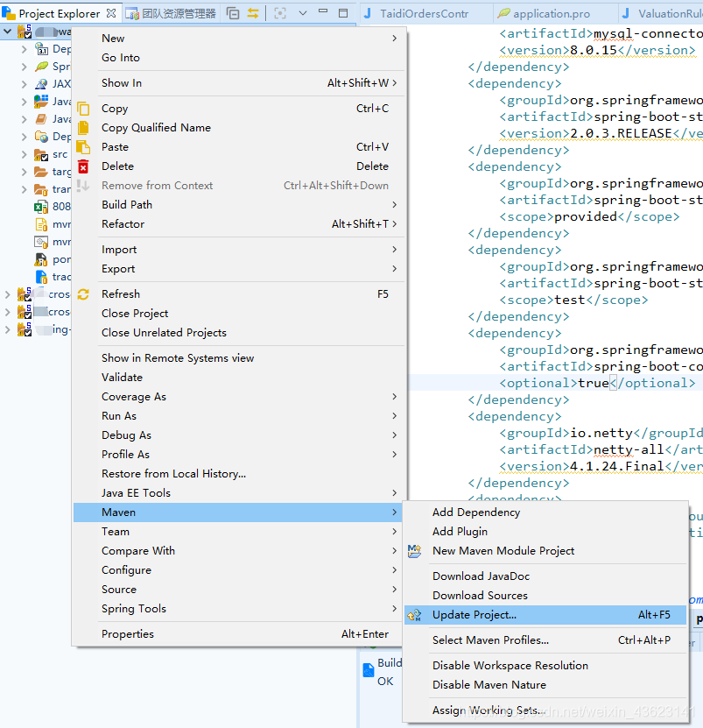The image size is (703, 728).
Task: Click the Copy icon in context menu
Action: click(83, 108)
